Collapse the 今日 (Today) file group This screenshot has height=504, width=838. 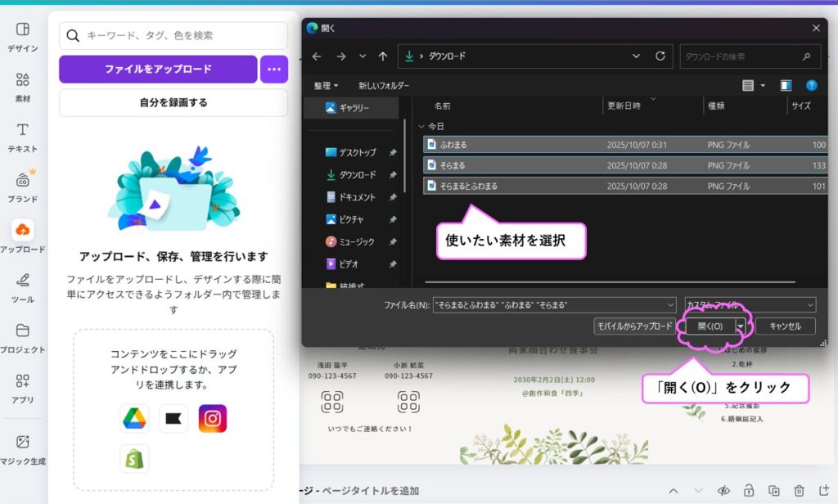421,127
